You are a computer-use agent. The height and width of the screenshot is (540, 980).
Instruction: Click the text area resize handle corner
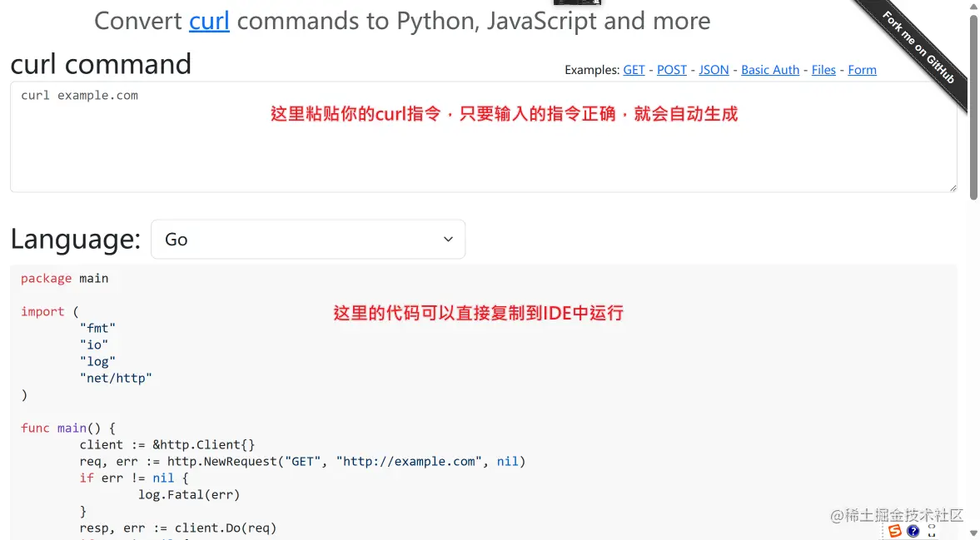click(953, 188)
